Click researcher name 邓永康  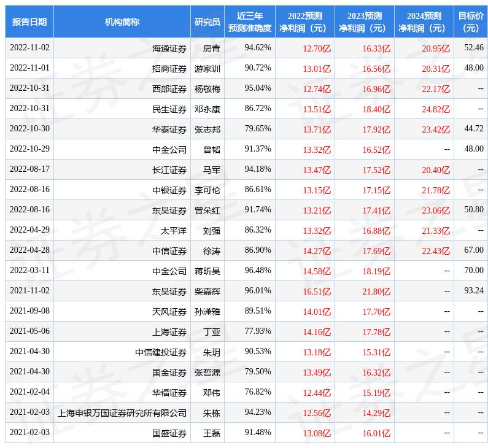207,109
